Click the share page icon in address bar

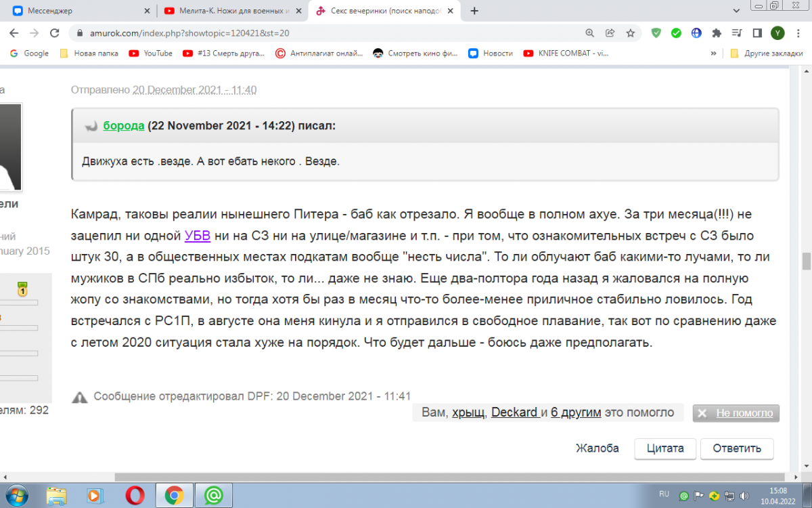[x=610, y=33]
